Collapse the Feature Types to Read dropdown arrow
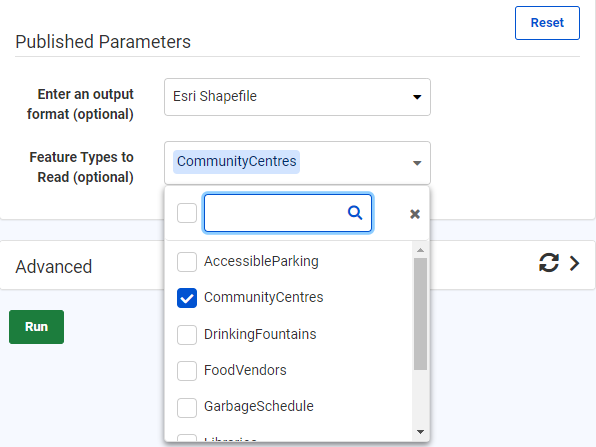This screenshot has width=596, height=447. coord(417,163)
